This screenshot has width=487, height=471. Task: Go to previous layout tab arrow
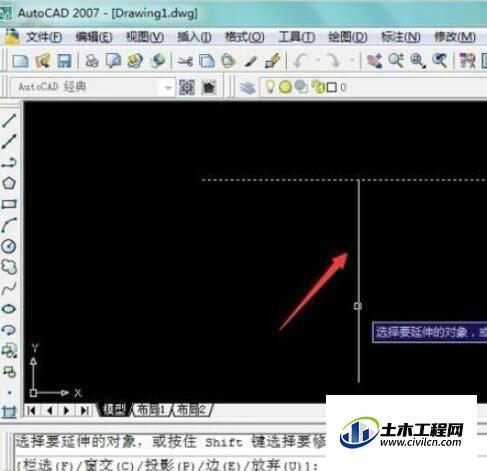(50, 410)
